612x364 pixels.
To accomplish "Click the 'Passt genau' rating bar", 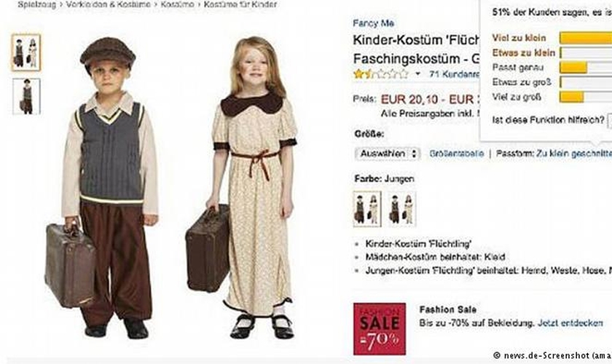I will coord(586,68).
